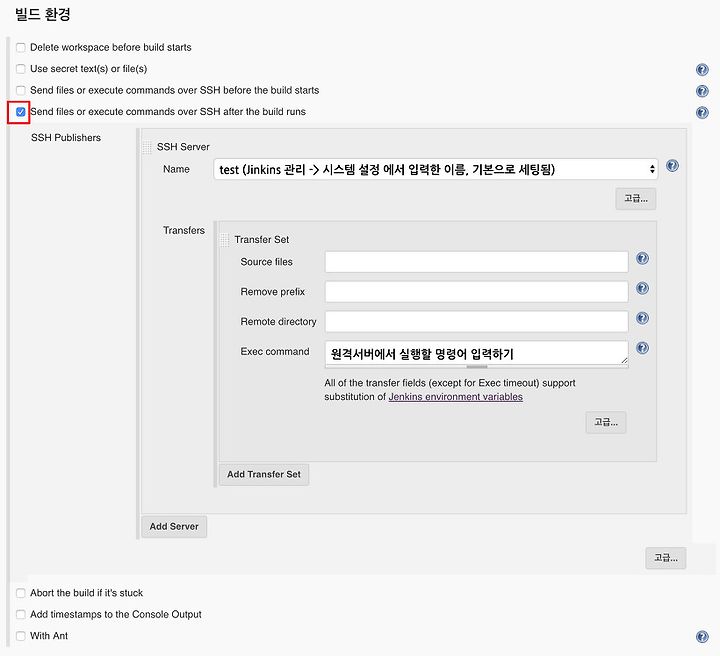Click the Transfer Set drag handle
The image size is (720, 656).
[x=224, y=240]
